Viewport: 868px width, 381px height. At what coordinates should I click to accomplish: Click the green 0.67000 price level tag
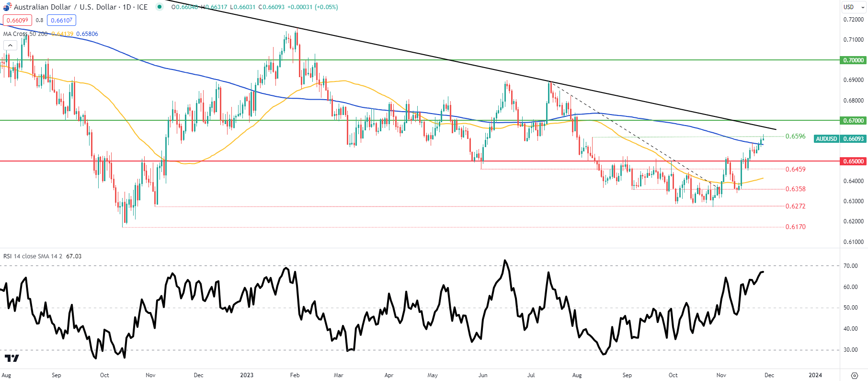pos(854,121)
